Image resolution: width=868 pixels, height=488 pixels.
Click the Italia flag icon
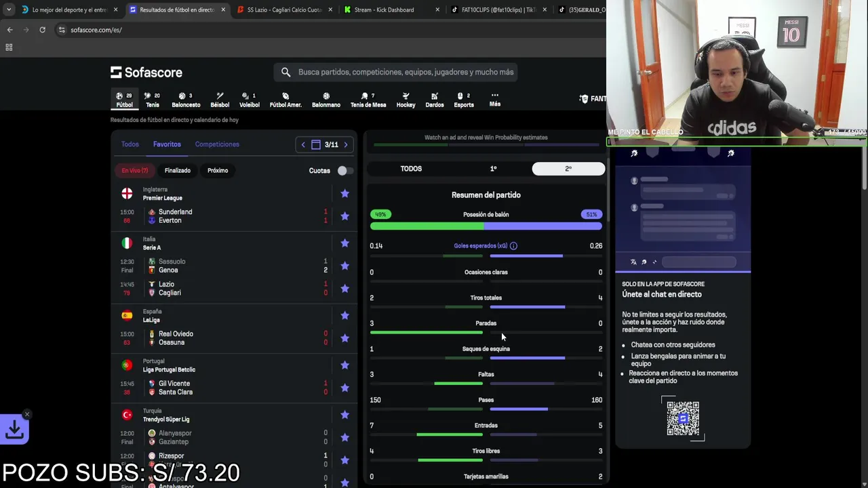coord(127,243)
